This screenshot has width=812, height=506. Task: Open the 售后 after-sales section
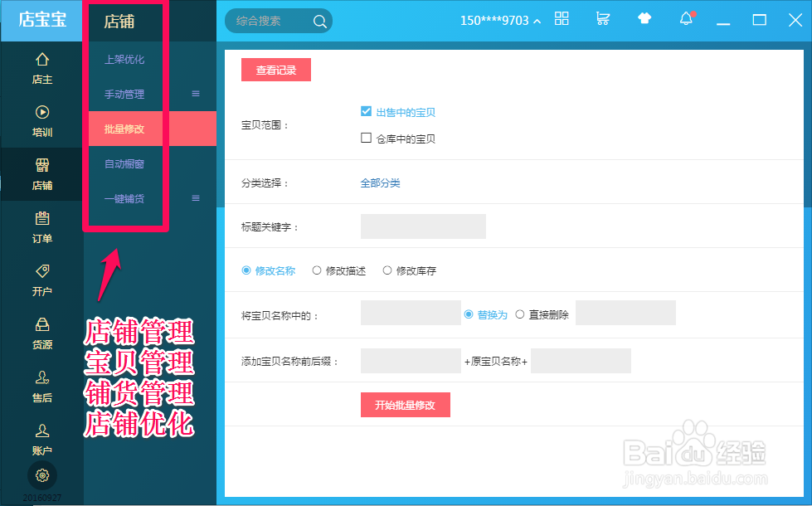pyautogui.click(x=42, y=387)
